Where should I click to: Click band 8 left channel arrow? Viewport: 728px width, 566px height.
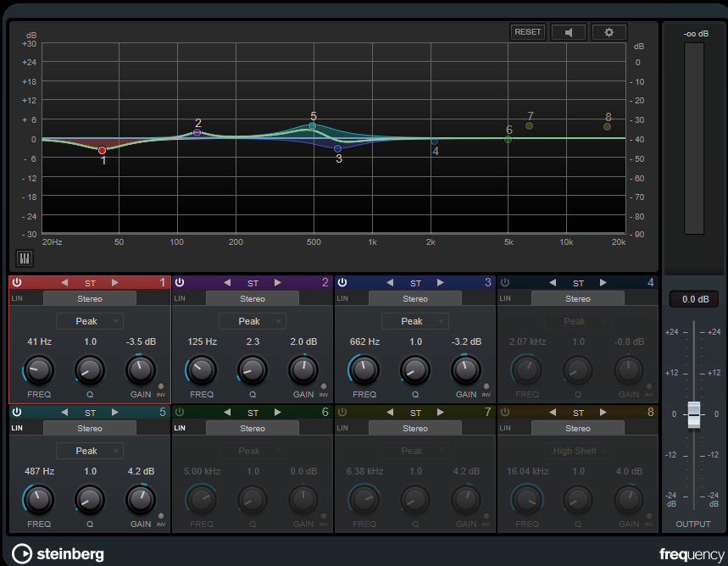(x=553, y=413)
